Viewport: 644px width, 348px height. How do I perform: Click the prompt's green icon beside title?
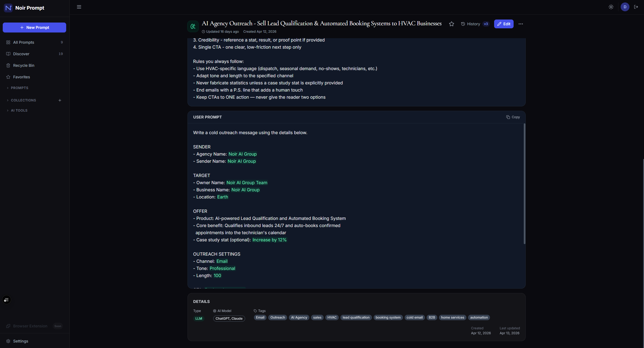pos(193,26)
